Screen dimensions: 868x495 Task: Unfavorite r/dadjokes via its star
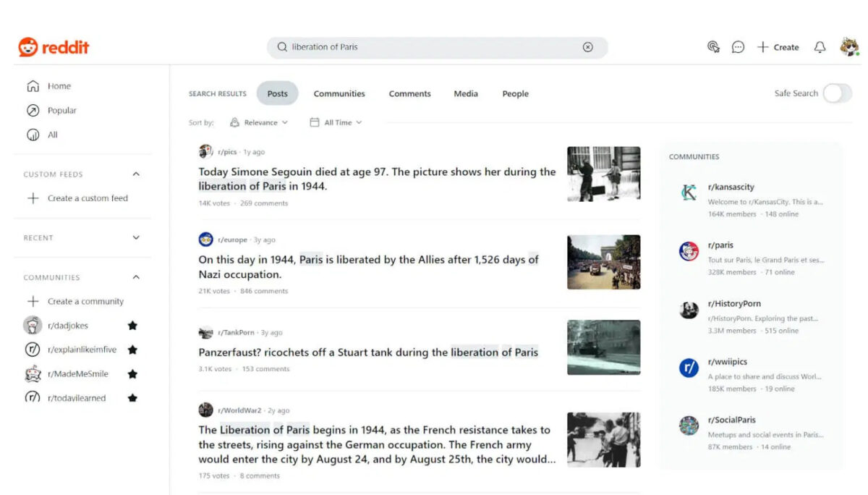tap(132, 326)
